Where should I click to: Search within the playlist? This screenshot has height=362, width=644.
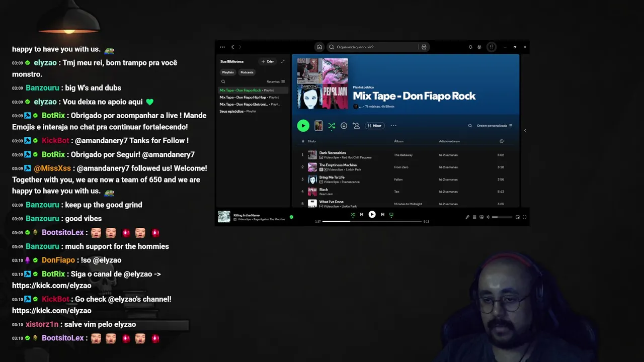click(x=470, y=126)
